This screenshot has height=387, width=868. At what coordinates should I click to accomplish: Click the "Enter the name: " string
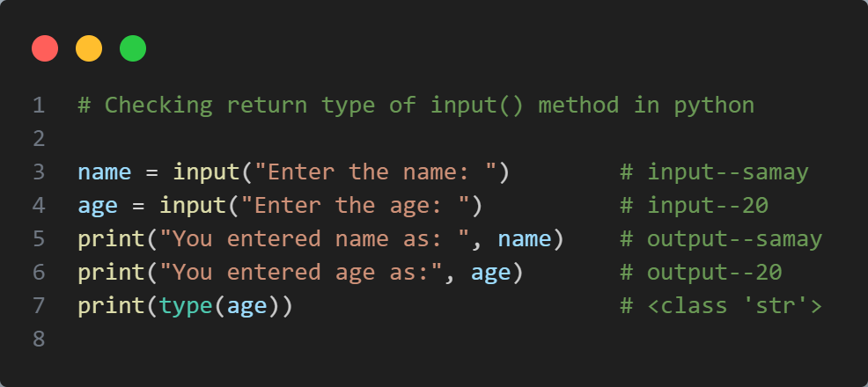375,172
